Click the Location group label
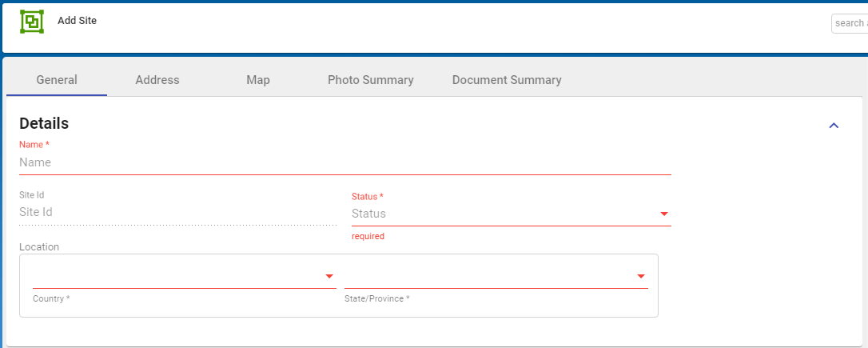The width and height of the screenshot is (868, 348). 39,247
